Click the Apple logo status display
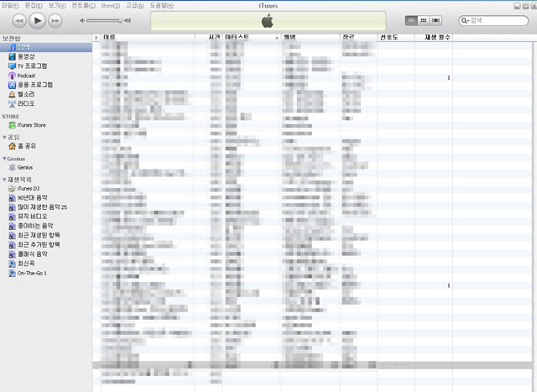This screenshot has height=392, width=537. [x=268, y=21]
